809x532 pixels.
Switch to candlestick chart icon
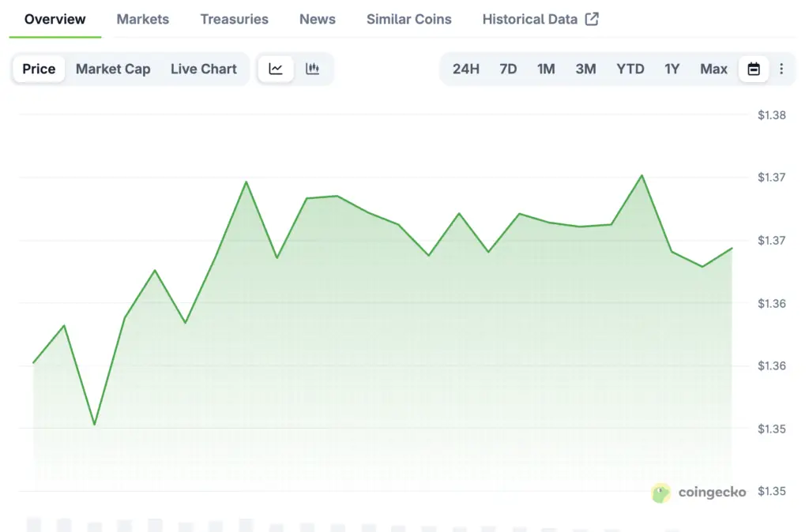(x=312, y=69)
